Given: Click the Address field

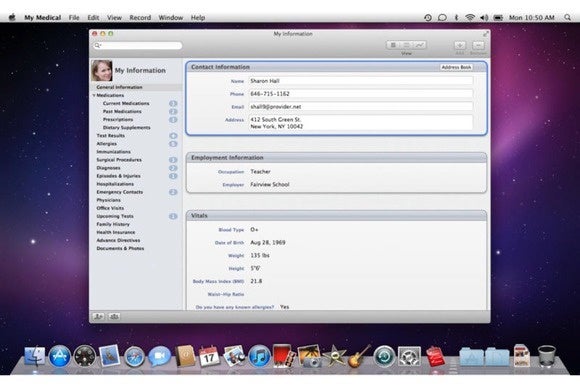Looking at the screenshot, I should (361, 123).
